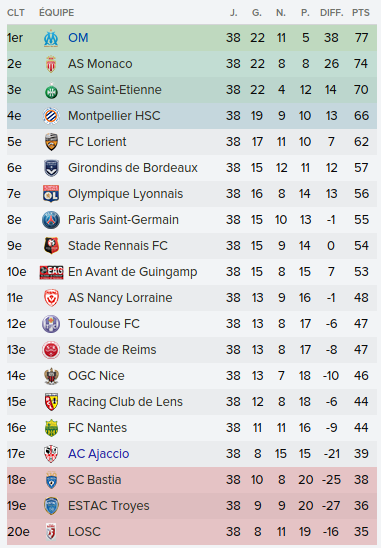Select the En Avant de Guingamp EAG logo
This screenshot has height=548, width=381.
[x=51, y=272]
